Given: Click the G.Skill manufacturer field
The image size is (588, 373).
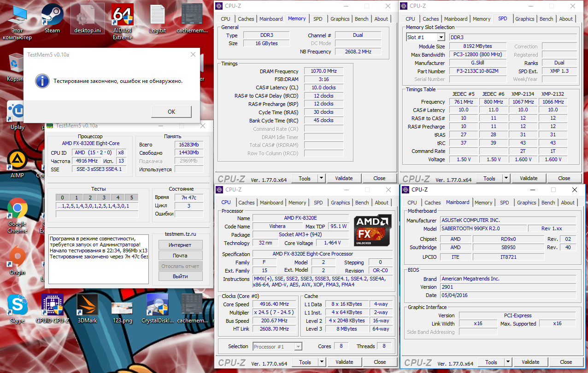Looking at the screenshot, I should tap(477, 63).
